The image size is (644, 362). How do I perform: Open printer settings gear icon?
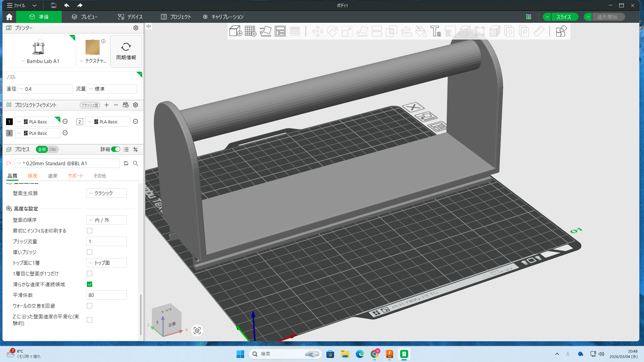click(x=136, y=28)
